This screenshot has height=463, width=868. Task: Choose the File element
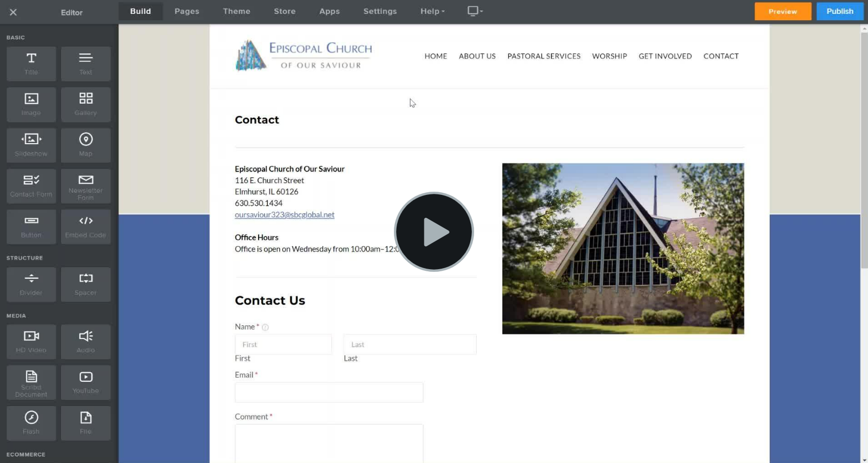86,423
